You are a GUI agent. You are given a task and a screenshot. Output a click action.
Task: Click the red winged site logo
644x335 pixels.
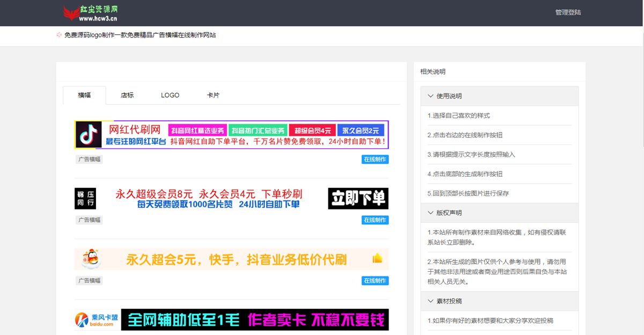(x=70, y=13)
